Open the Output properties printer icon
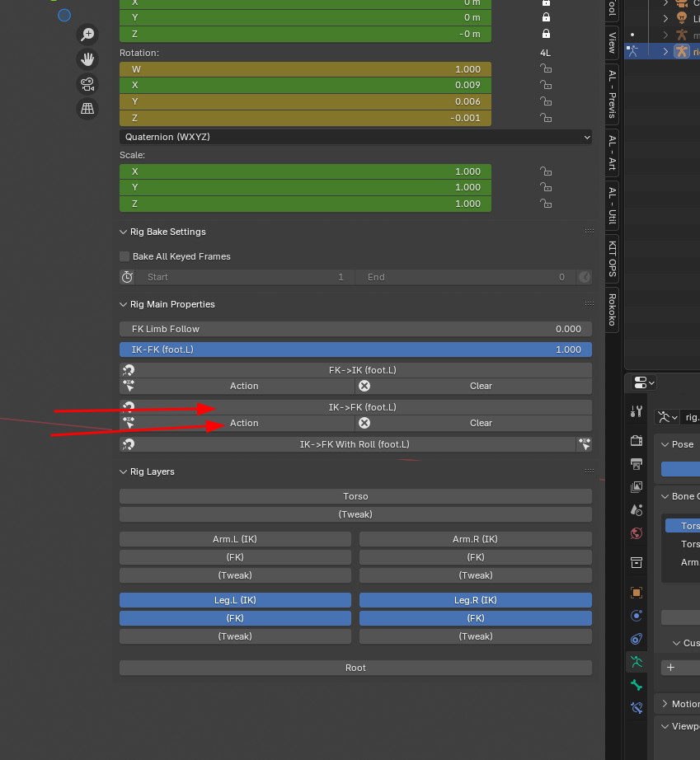The width and height of the screenshot is (700, 760). [x=637, y=463]
